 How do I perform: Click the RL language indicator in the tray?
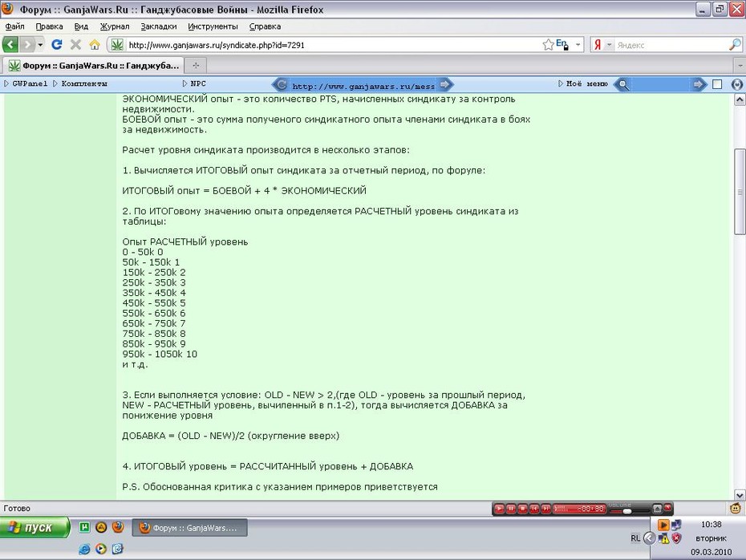tap(635, 538)
